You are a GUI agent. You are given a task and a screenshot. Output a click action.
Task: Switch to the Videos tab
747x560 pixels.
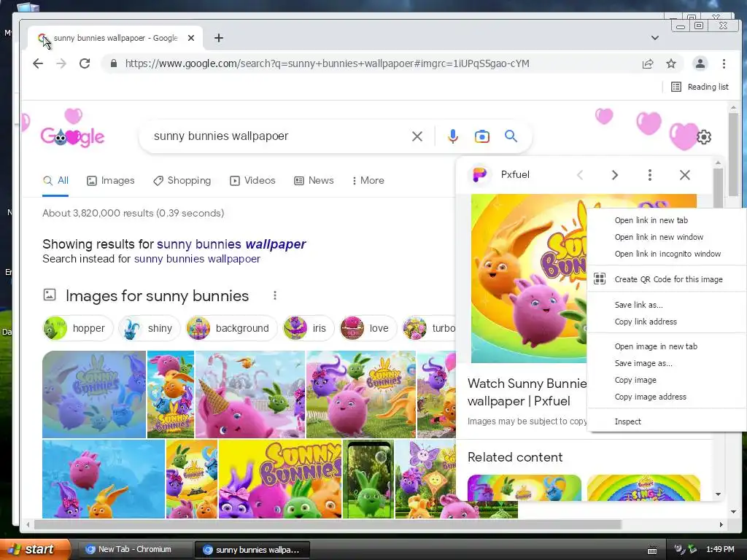coord(252,181)
